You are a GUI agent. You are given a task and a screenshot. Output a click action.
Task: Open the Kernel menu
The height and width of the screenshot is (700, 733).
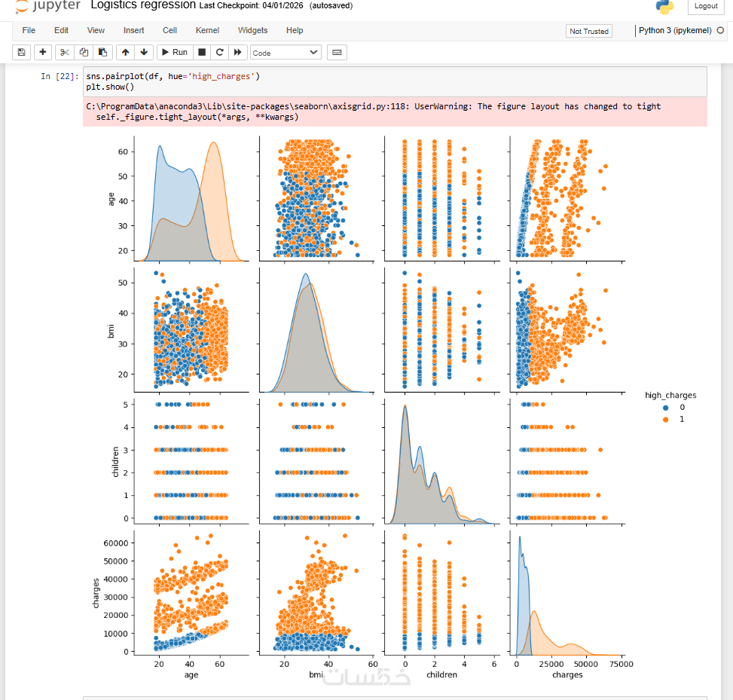coord(207,30)
